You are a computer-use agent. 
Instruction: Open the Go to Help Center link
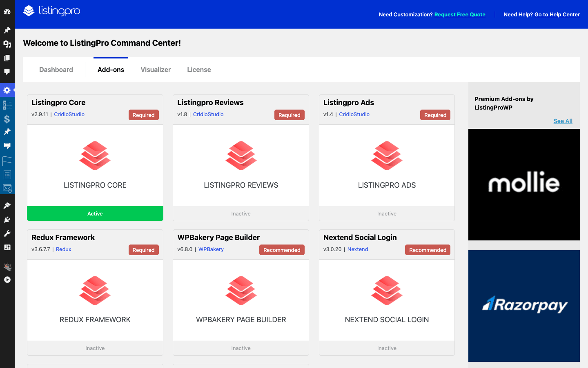557,14
